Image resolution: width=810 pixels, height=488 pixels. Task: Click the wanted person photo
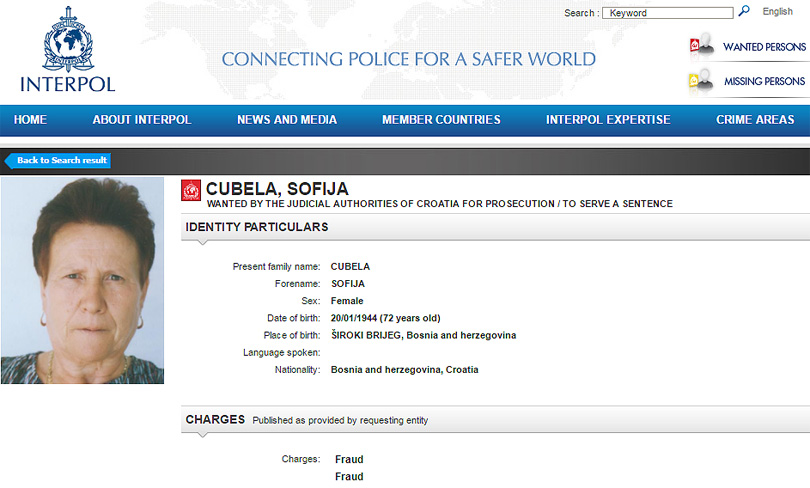82,280
